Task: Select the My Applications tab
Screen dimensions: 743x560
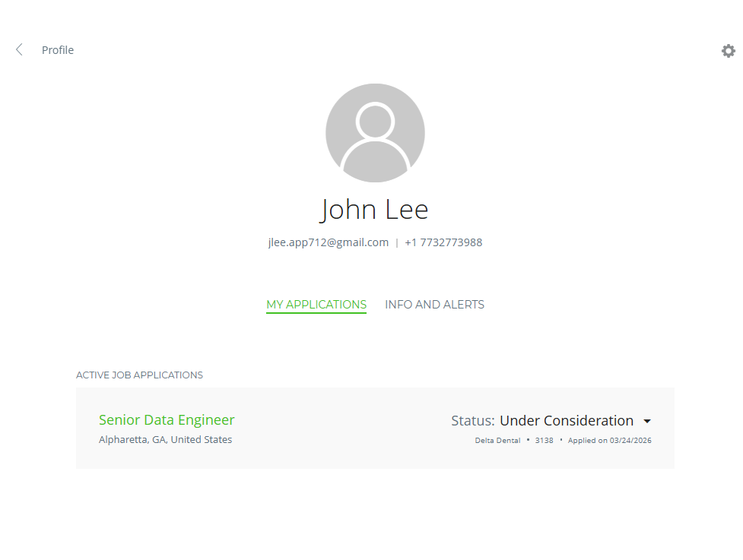Action: click(x=316, y=305)
